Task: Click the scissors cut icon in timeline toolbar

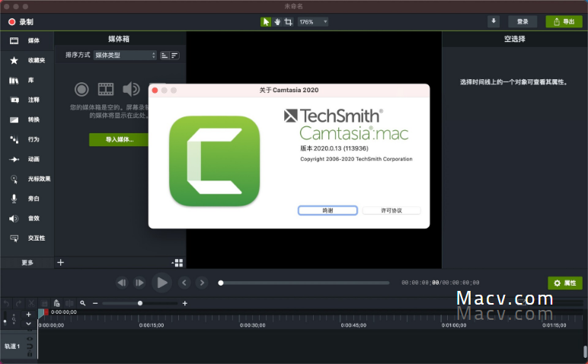Action: [x=31, y=303]
